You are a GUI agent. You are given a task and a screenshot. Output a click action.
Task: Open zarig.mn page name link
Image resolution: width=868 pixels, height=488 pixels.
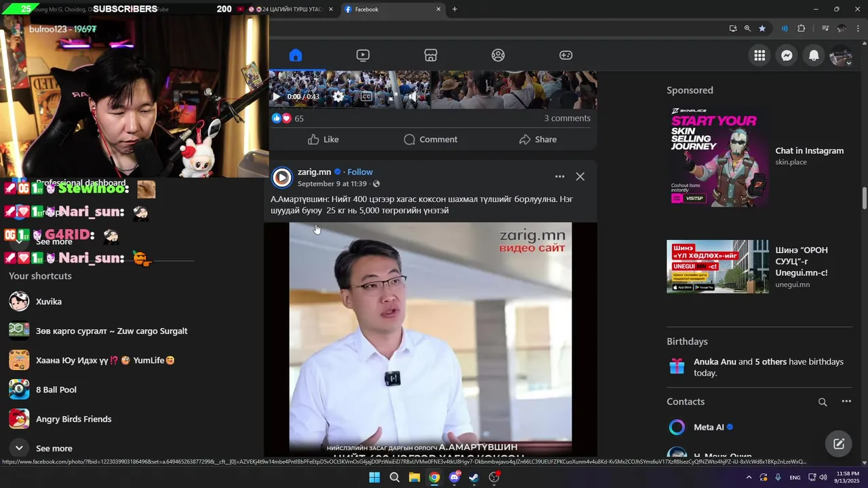pyautogui.click(x=314, y=172)
